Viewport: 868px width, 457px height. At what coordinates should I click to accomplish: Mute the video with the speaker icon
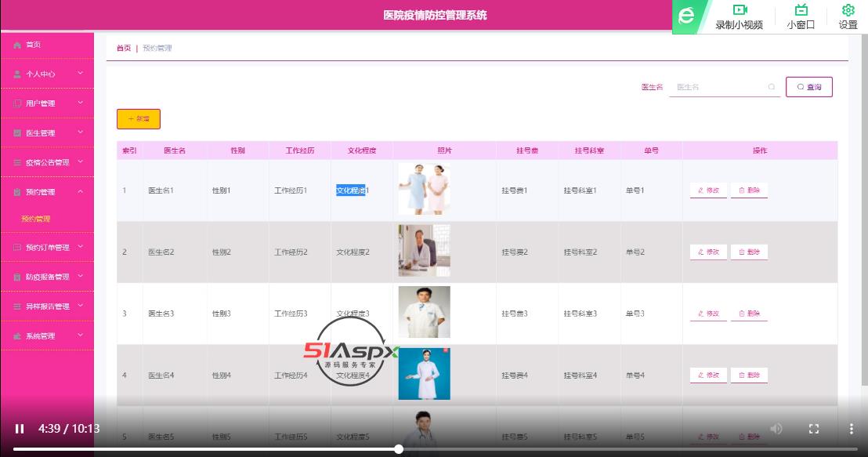[776, 429]
